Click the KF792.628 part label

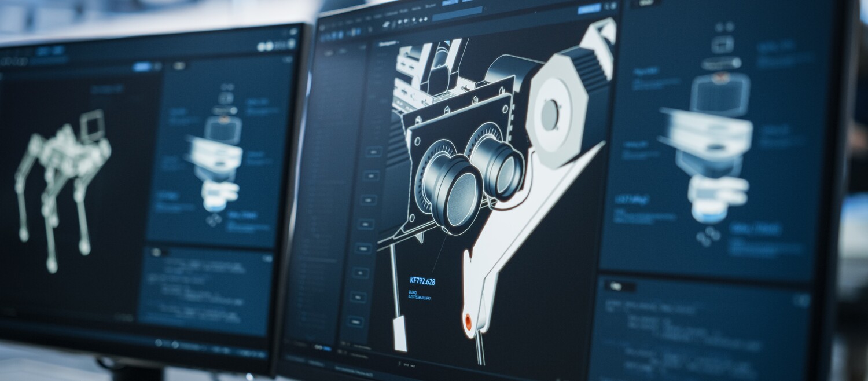click(x=422, y=281)
